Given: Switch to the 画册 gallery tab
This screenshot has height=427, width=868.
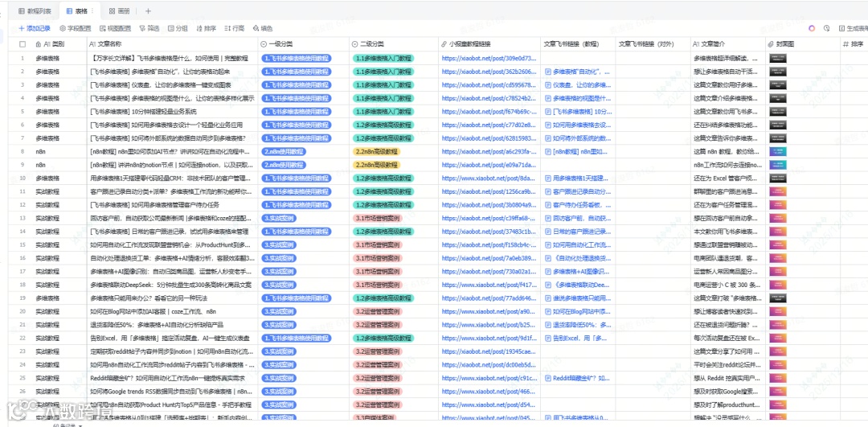Looking at the screenshot, I should click(x=119, y=11).
